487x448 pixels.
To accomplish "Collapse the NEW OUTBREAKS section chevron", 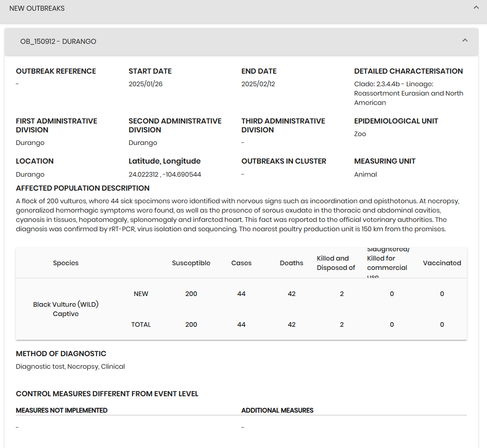I will coord(476,7).
